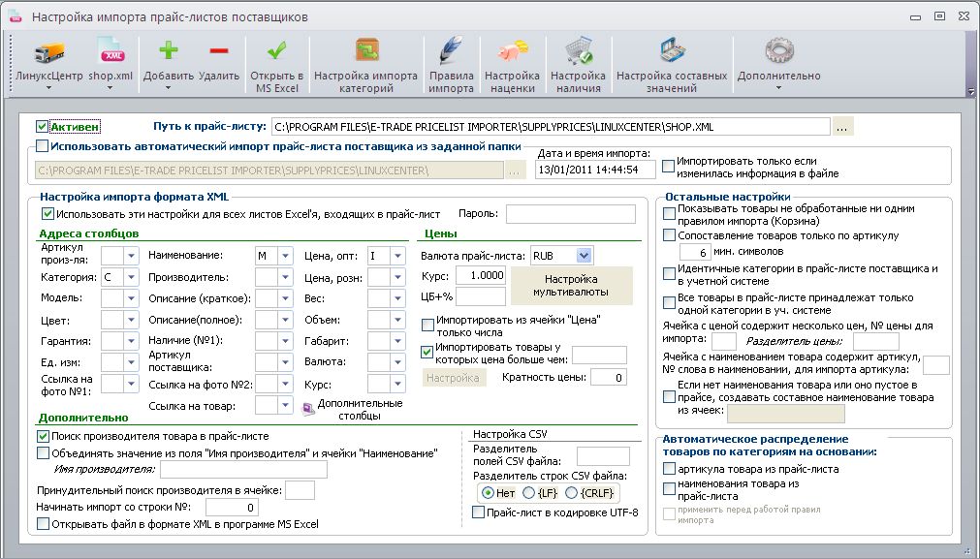Open the Цена, опт column dropdown
The height and width of the screenshot is (559, 980).
[397, 256]
